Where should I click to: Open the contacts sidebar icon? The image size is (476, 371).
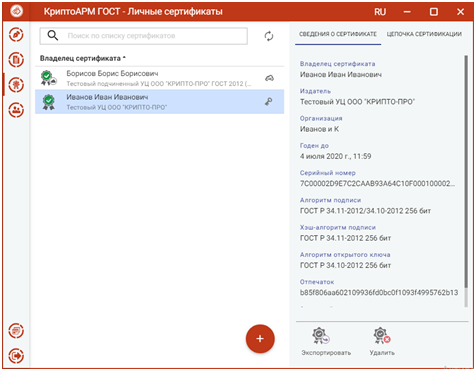[x=16, y=110]
